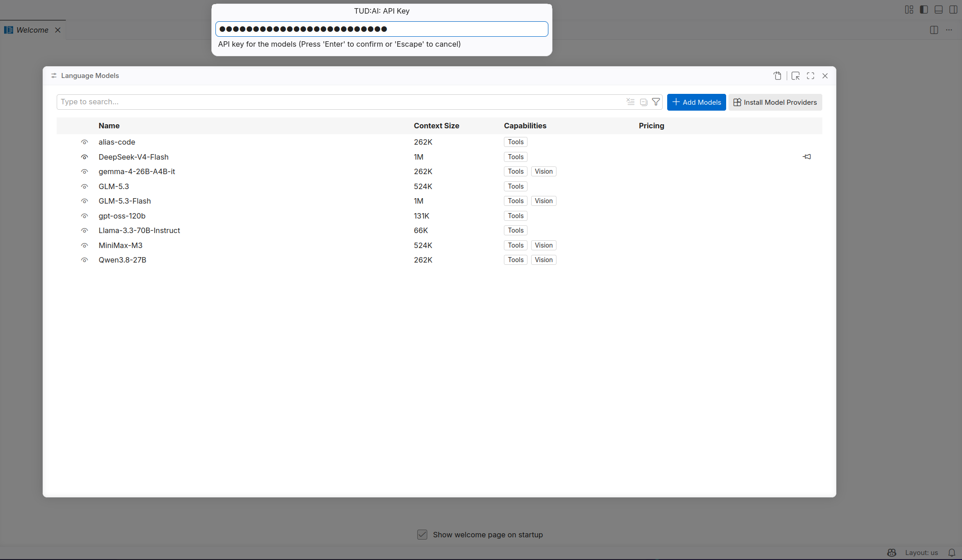Open the editor more actions ellipsis menu

point(949,30)
